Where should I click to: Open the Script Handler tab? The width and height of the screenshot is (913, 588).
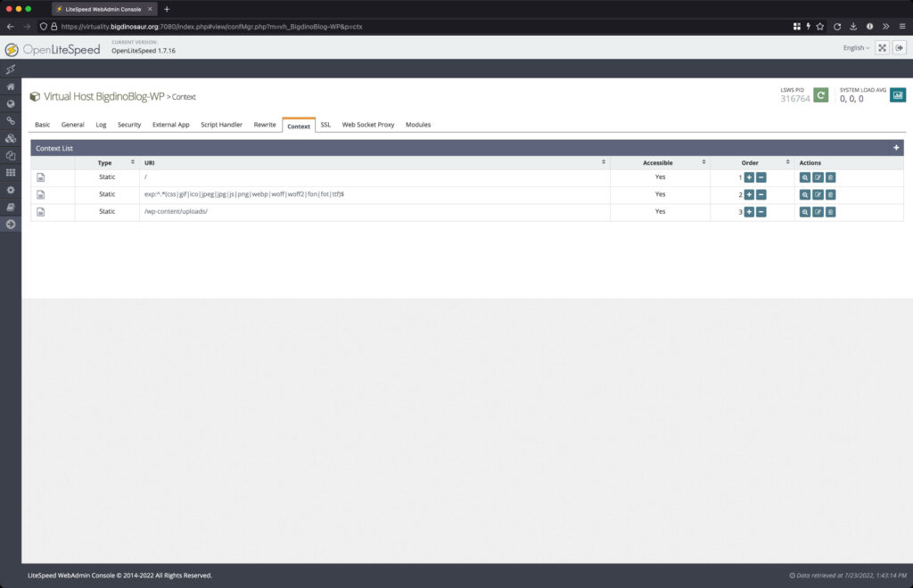coord(221,125)
